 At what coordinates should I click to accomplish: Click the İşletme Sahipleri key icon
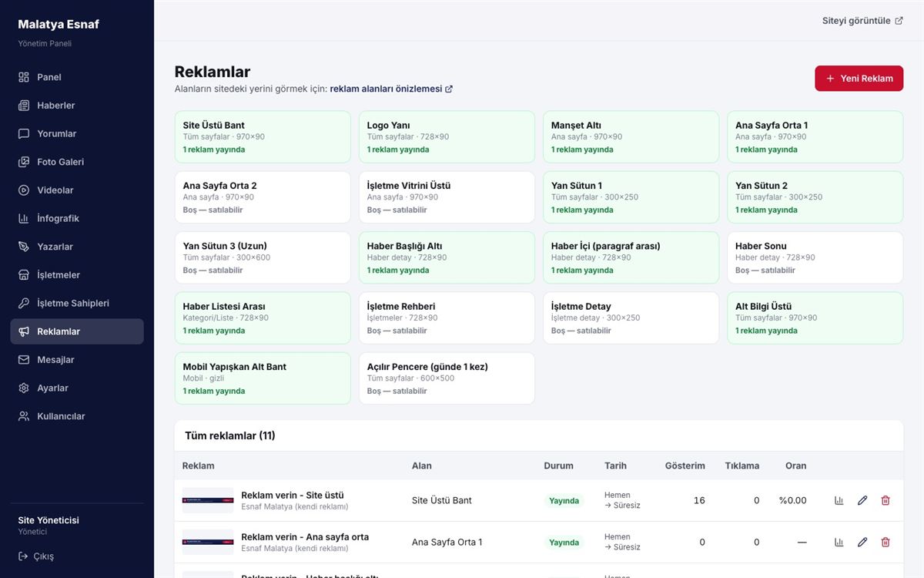pyautogui.click(x=24, y=303)
